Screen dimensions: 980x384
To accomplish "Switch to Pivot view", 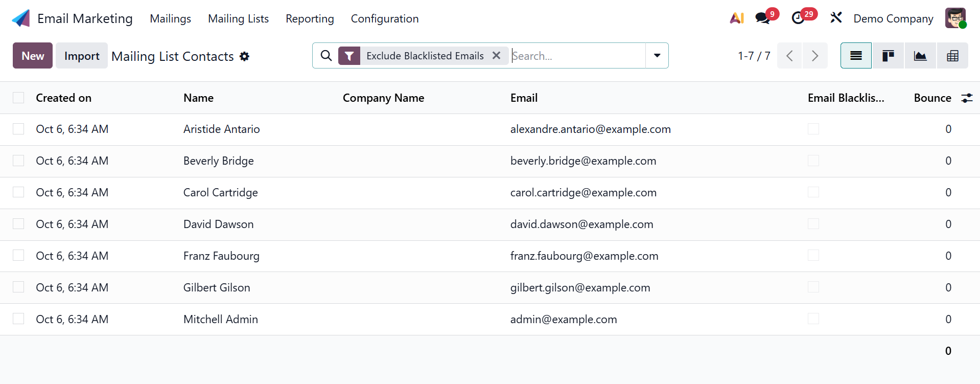I will pyautogui.click(x=952, y=56).
